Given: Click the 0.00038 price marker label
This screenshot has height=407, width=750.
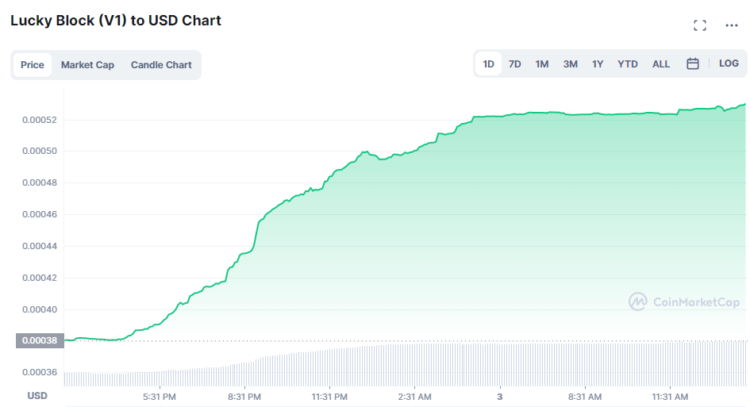Looking at the screenshot, I should 40,341.
